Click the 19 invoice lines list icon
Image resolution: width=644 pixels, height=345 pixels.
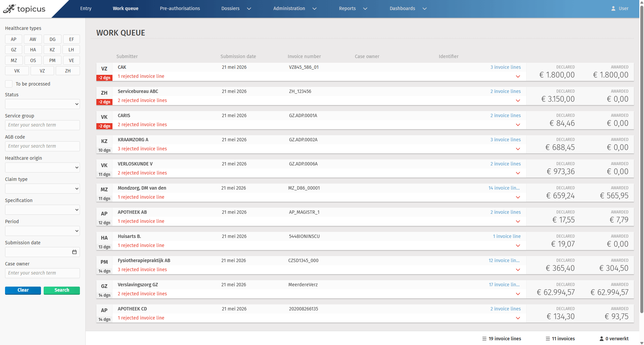[x=484, y=339]
